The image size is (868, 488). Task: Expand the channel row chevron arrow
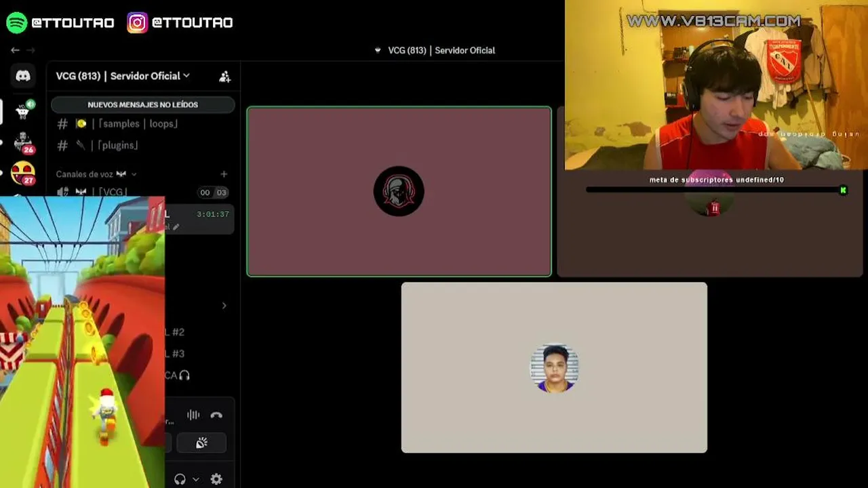coord(224,306)
